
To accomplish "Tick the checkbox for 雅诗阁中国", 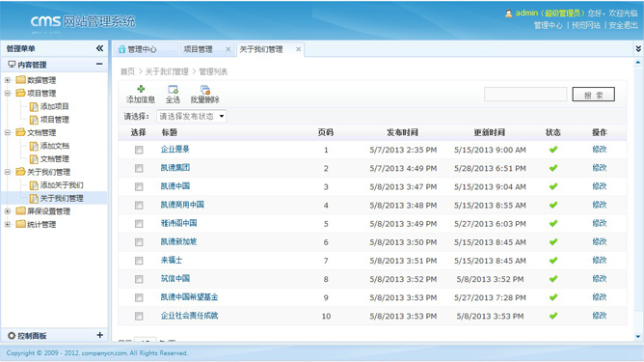I will coord(139,224).
